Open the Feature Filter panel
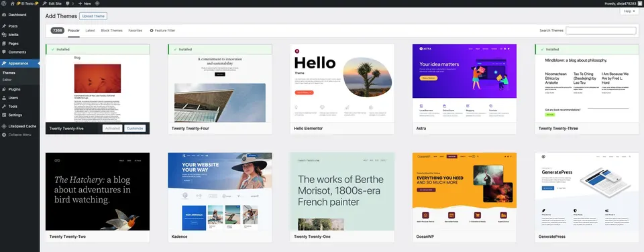This screenshot has width=644, height=252. (x=162, y=30)
